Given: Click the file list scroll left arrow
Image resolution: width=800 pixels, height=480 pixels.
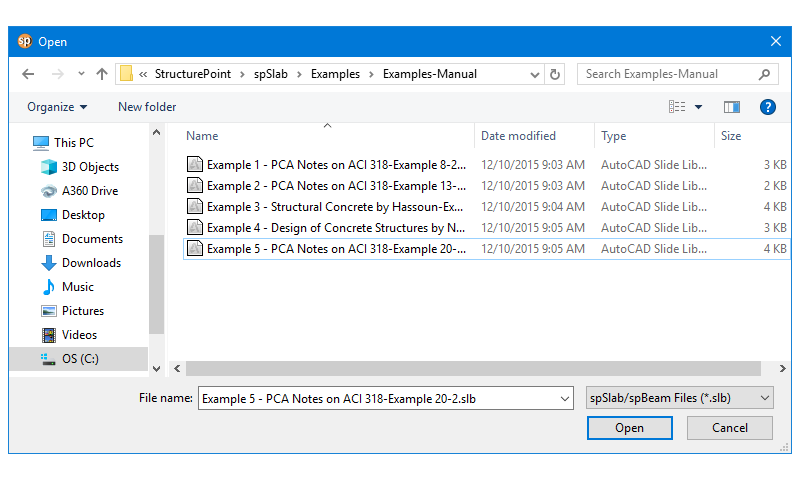Looking at the screenshot, I should [x=177, y=368].
